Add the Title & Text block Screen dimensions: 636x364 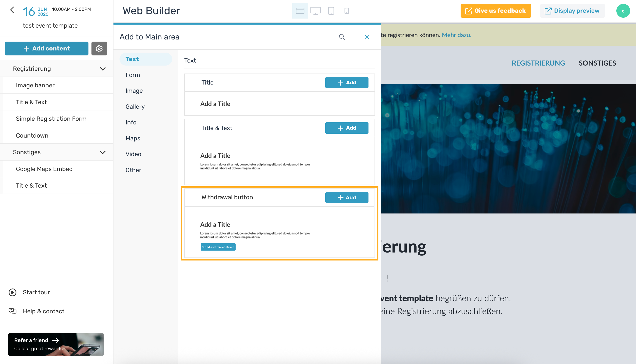point(347,128)
